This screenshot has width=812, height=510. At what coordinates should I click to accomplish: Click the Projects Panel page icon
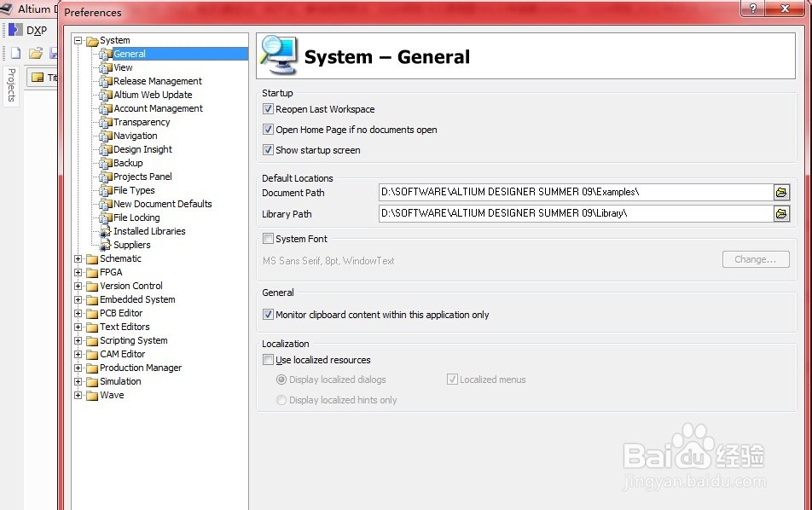tap(106, 177)
